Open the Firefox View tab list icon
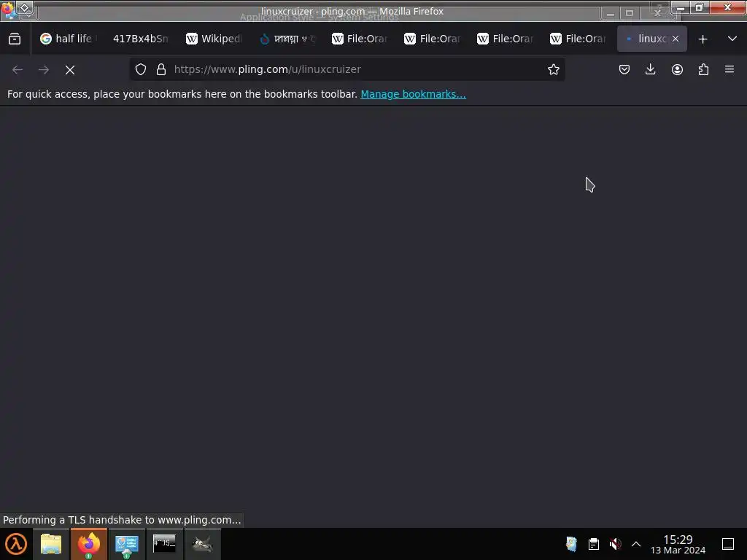Screen dimensions: 747x560 pos(15,39)
